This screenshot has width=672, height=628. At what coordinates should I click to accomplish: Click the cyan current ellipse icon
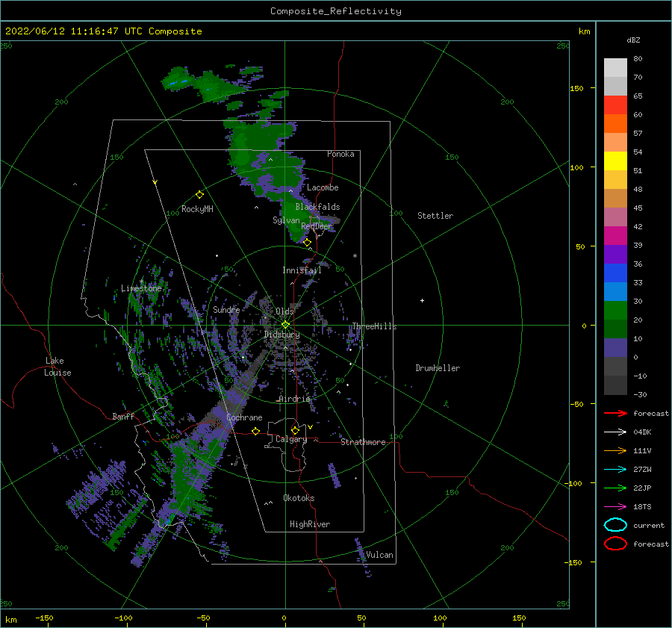[x=615, y=525]
